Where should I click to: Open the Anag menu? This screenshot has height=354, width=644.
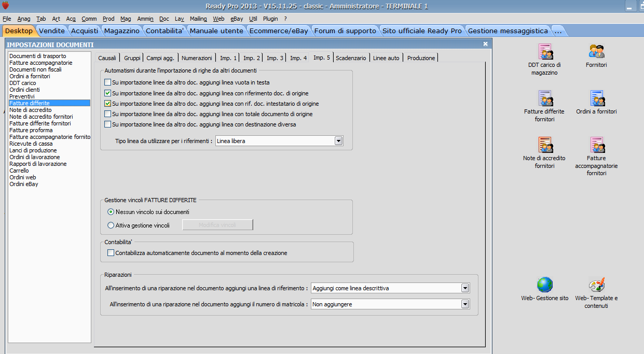[x=24, y=19]
